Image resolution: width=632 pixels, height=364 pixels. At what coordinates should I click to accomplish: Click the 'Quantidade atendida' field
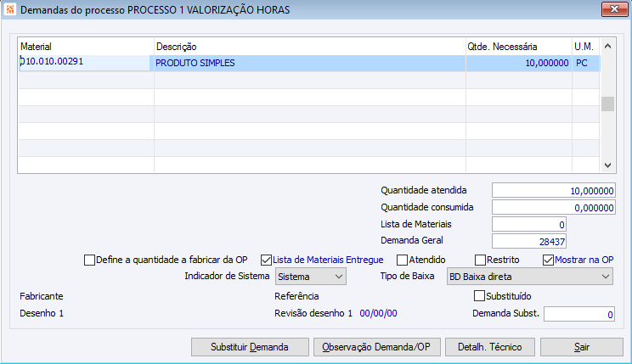553,190
